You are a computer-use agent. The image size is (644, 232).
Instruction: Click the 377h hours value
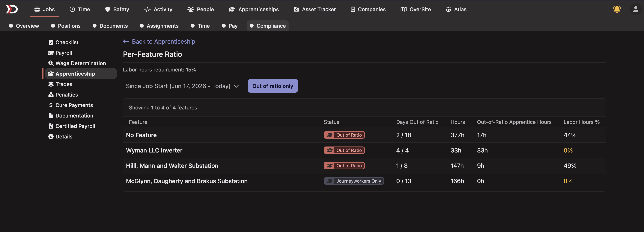coord(457,135)
